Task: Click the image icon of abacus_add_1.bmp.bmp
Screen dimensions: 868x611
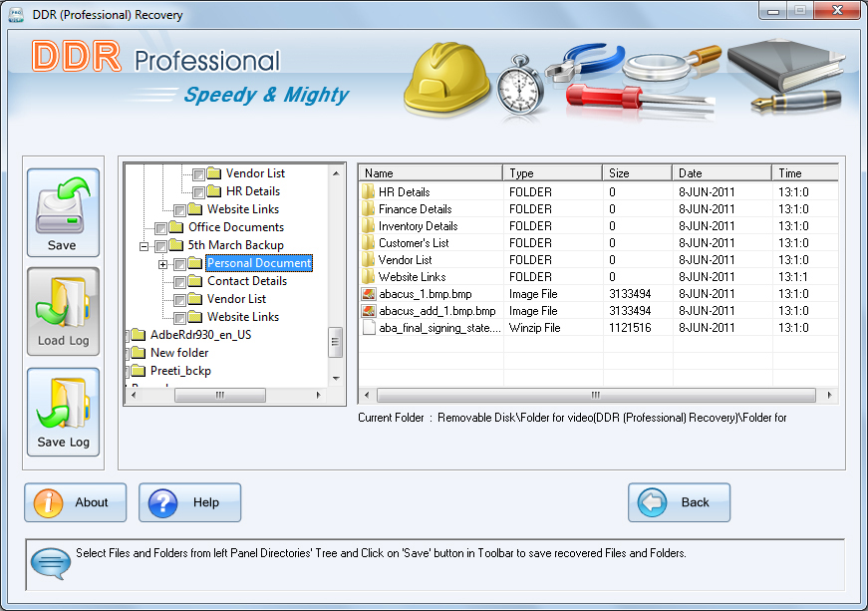Action: 369,311
